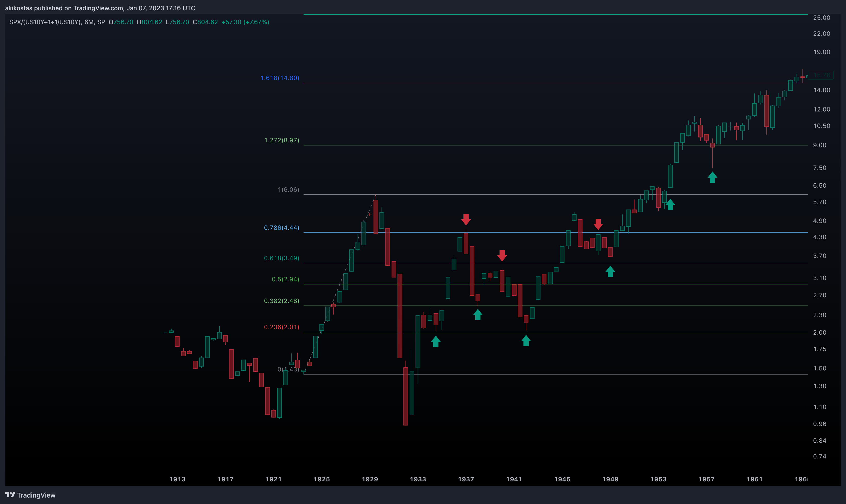The image size is (846, 504).
Task: Click 25.00 on the price axis
Action: (x=822, y=18)
